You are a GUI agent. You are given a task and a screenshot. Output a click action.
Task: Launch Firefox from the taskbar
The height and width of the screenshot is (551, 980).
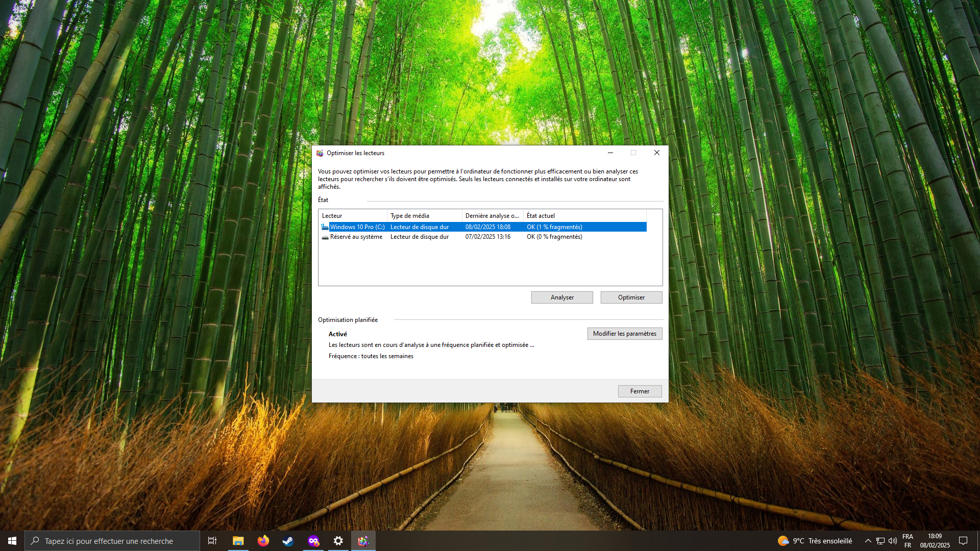(263, 541)
